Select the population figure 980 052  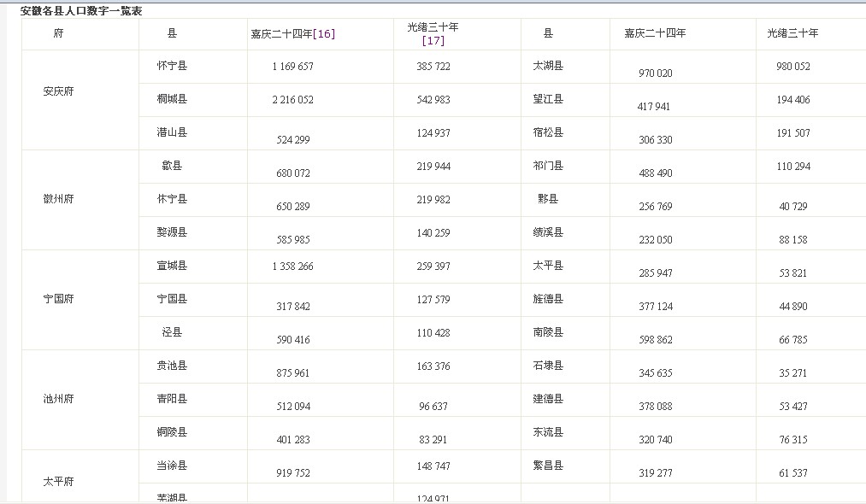[792, 67]
